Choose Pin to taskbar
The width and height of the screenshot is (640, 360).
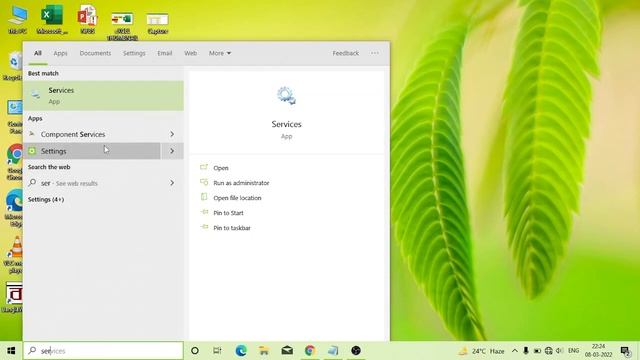point(232,228)
